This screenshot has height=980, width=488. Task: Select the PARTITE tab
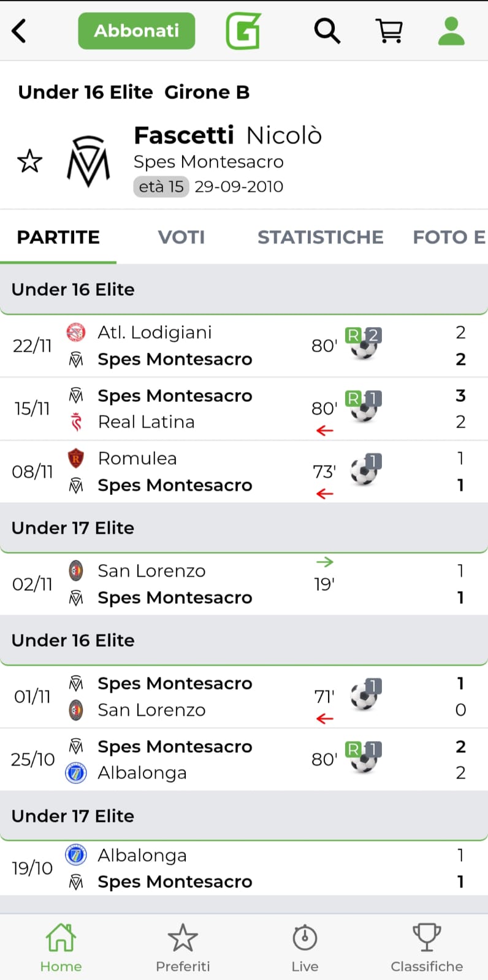tap(58, 237)
